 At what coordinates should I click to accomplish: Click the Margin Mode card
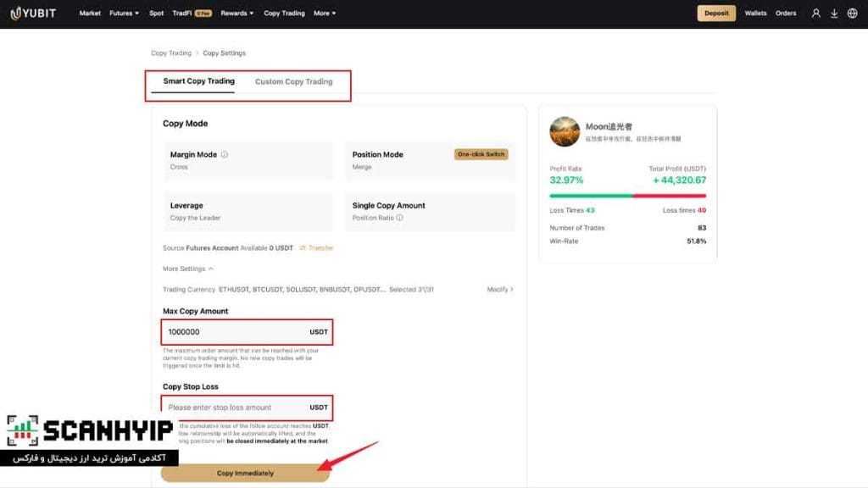[x=248, y=160]
